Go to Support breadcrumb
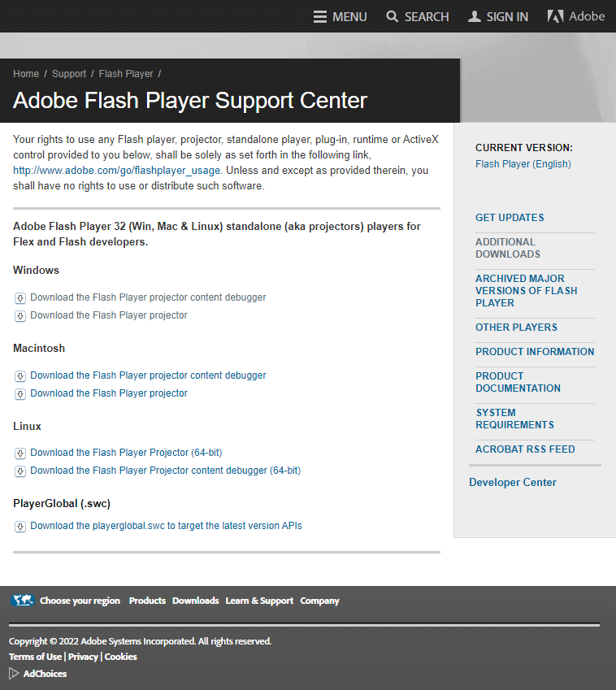 pos(69,74)
